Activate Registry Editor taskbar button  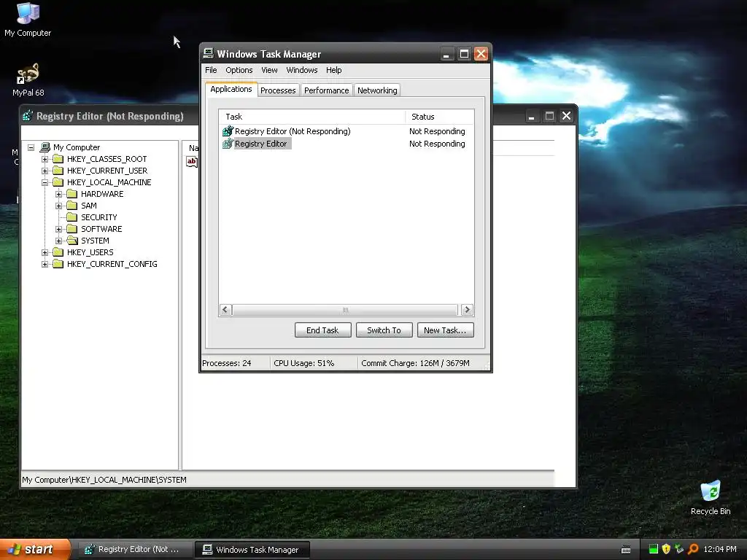tap(135, 550)
